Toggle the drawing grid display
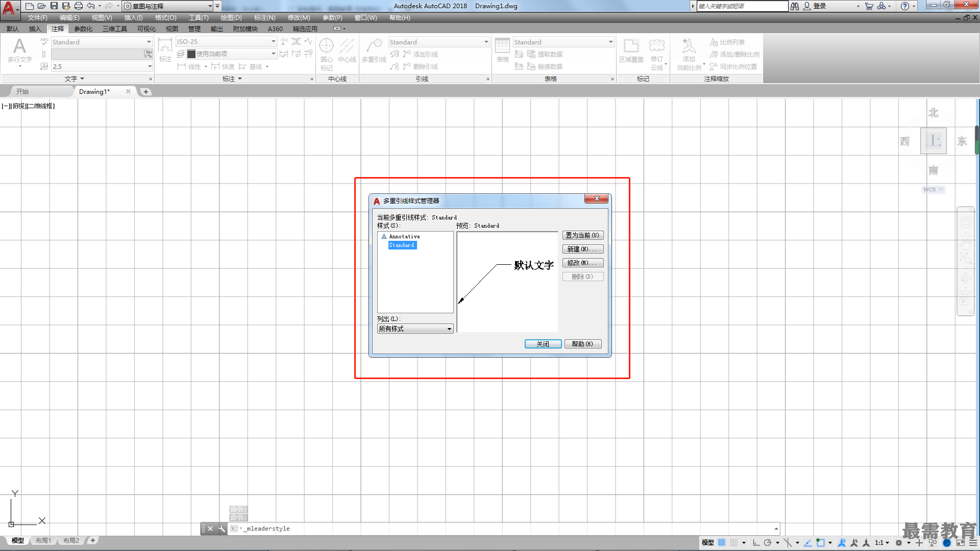The width and height of the screenshot is (980, 551). click(x=722, y=543)
